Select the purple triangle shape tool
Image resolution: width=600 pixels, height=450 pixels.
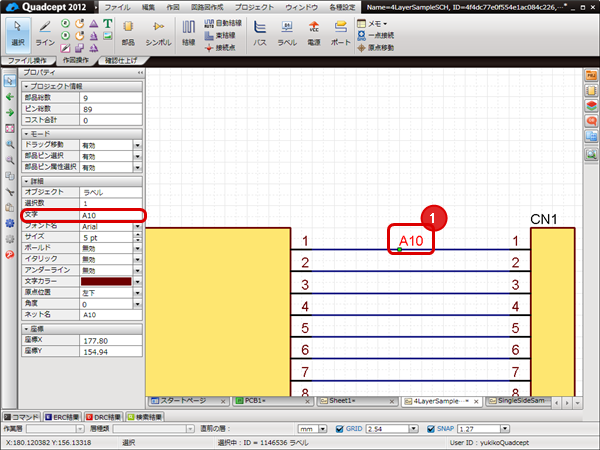93,24
